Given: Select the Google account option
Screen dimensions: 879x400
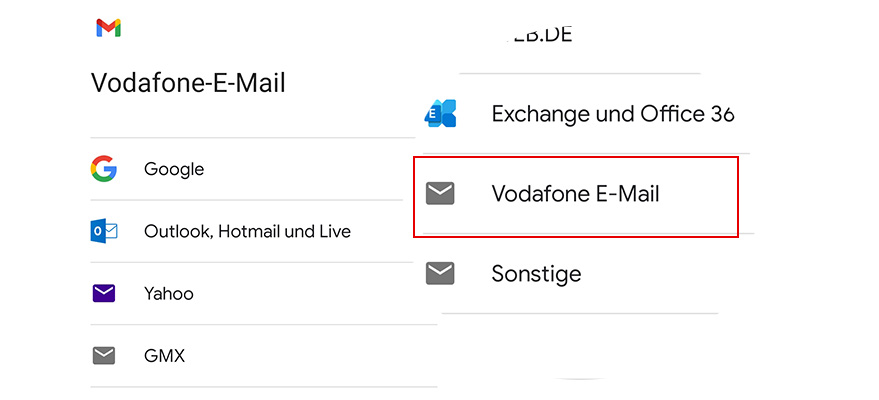Looking at the screenshot, I should coord(174,169).
